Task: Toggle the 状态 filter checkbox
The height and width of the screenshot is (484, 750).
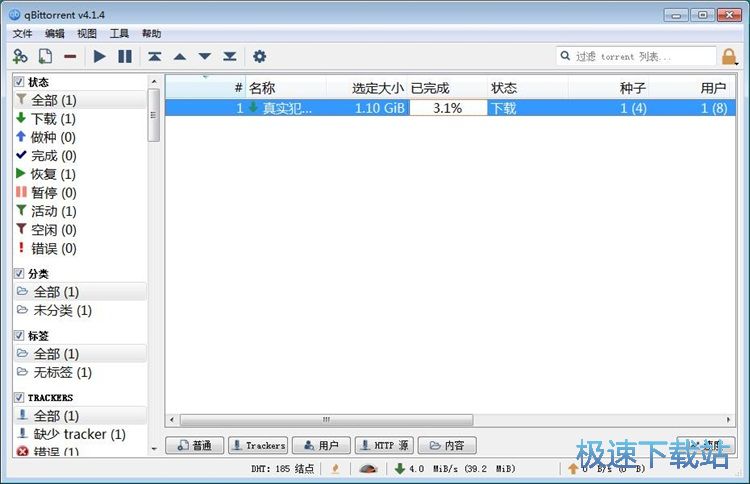Action: 19,82
